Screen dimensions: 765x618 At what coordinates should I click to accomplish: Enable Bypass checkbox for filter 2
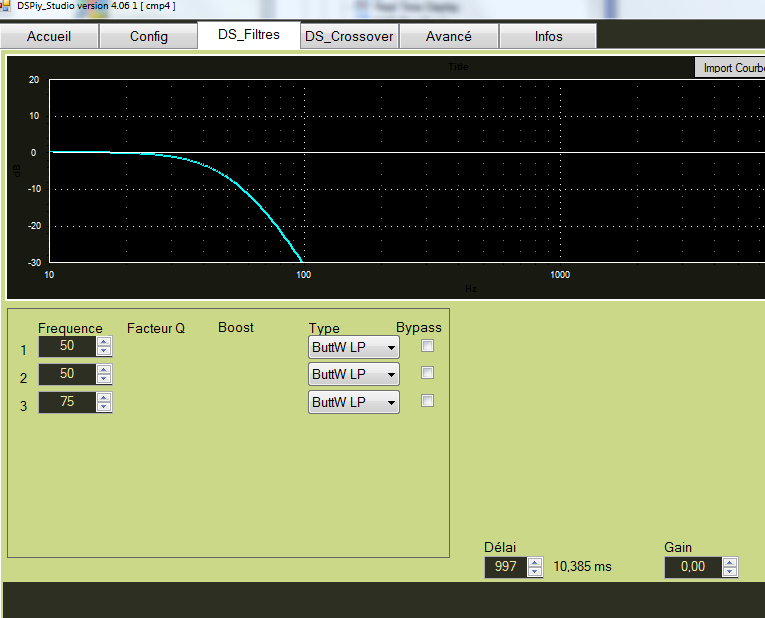[427, 373]
